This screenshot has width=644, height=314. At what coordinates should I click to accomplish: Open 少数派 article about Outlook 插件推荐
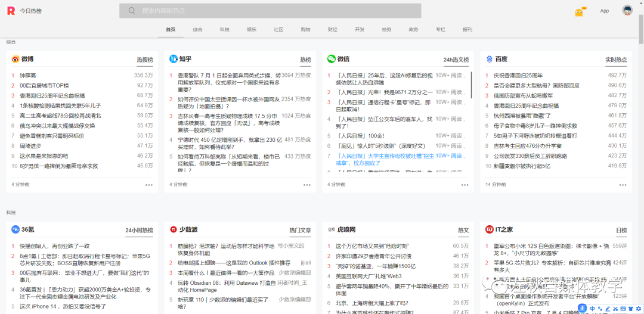click(x=234, y=263)
